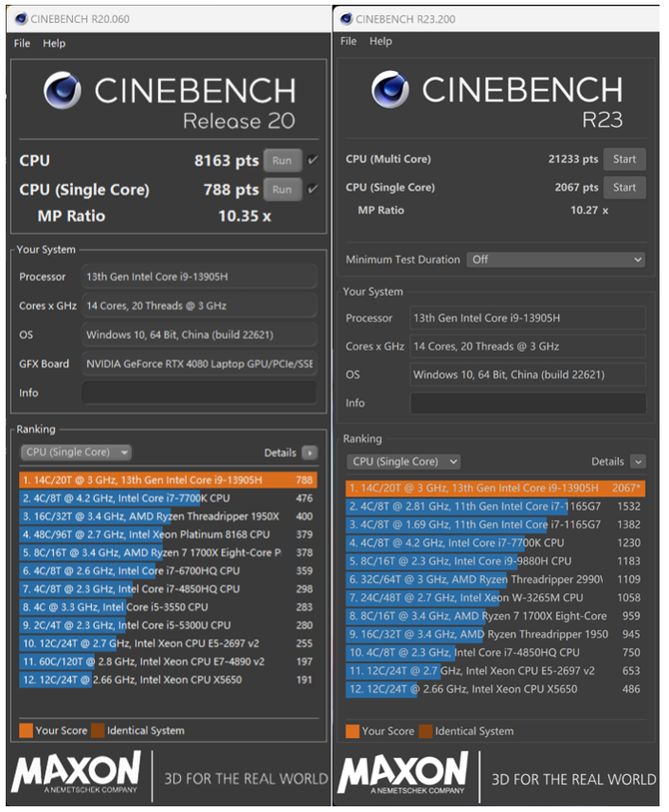Select R23 ranking row Core i7-7700K CPU

click(495, 542)
